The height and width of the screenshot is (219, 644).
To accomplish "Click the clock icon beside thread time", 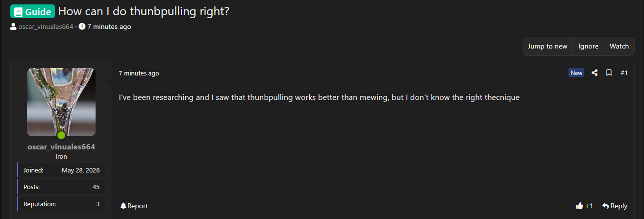I will click(x=82, y=26).
